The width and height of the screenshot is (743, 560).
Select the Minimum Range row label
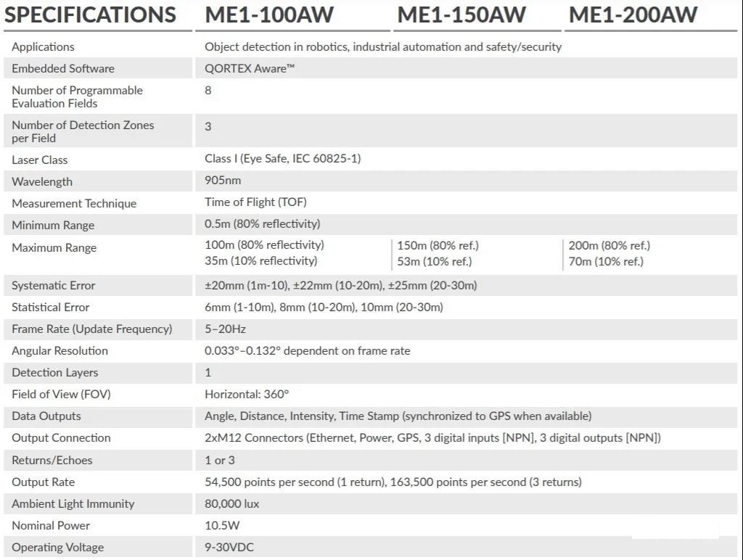click(53, 226)
